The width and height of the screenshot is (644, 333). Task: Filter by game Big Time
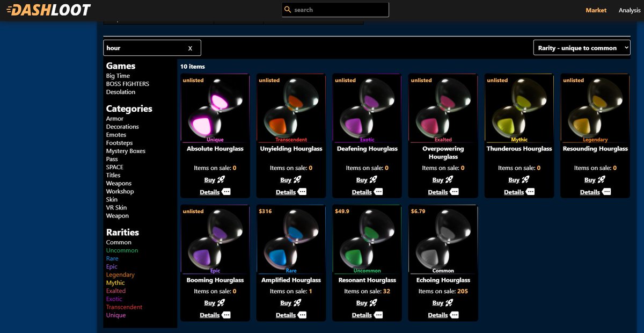[x=118, y=76]
